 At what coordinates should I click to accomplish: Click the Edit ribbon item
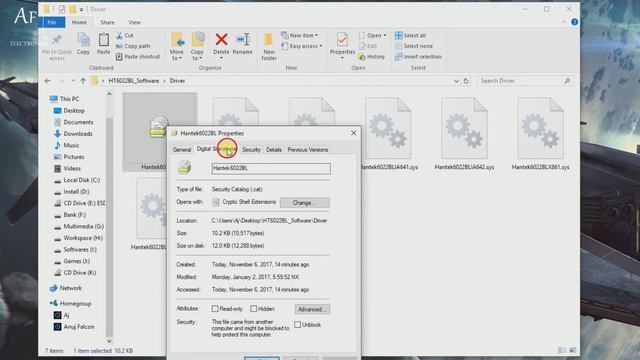click(x=368, y=46)
